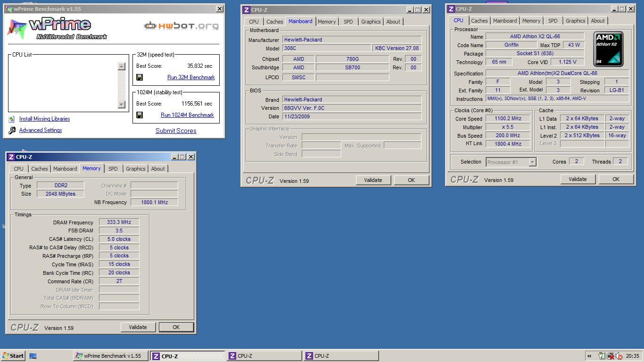The height and width of the screenshot is (362, 644).
Task: Open CPU tab in Mainboard window
Action: (254, 22)
